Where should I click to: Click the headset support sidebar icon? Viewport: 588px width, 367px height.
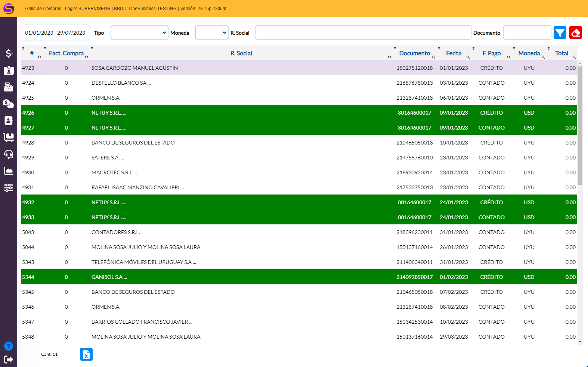click(9, 154)
